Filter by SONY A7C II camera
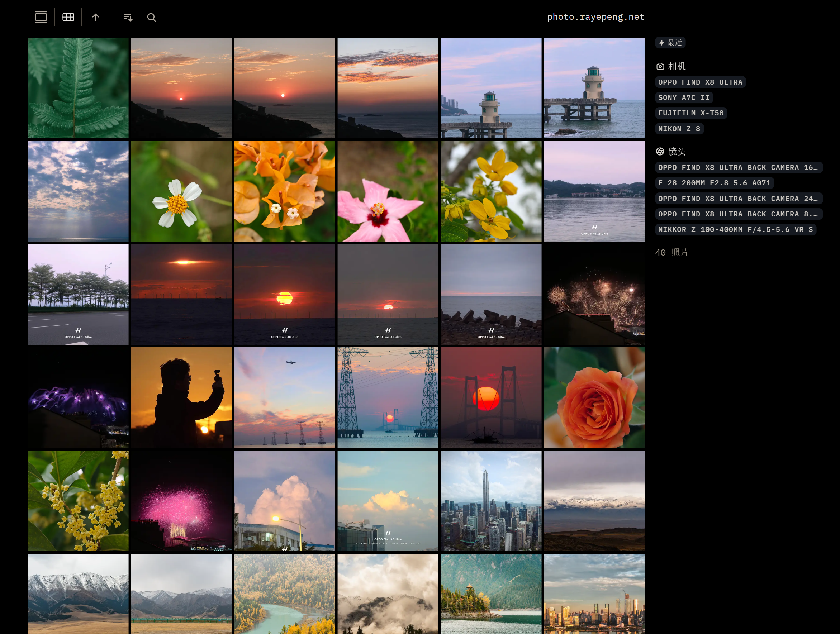 coord(684,97)
